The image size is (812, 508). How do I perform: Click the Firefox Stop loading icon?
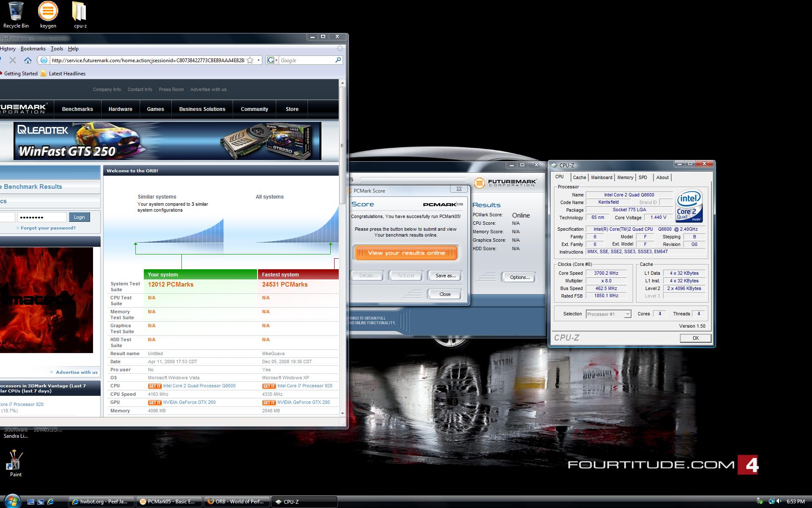coord(13,61)
